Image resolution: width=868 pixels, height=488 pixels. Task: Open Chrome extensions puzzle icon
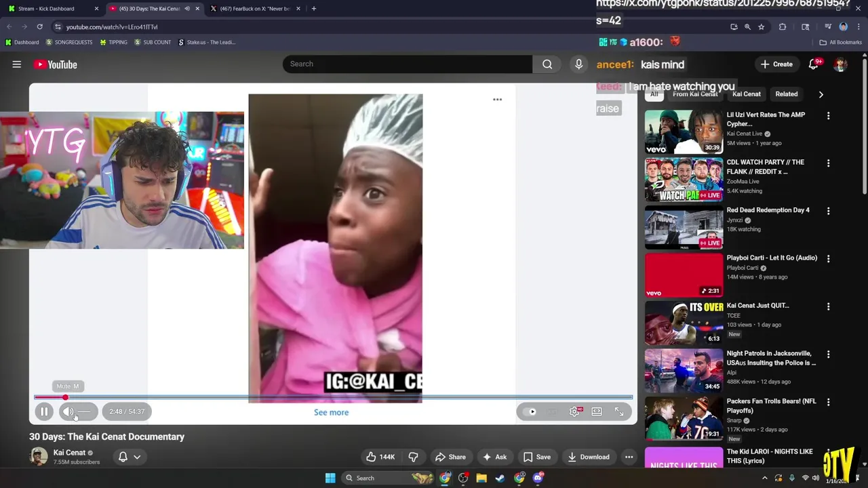point(783,26)
